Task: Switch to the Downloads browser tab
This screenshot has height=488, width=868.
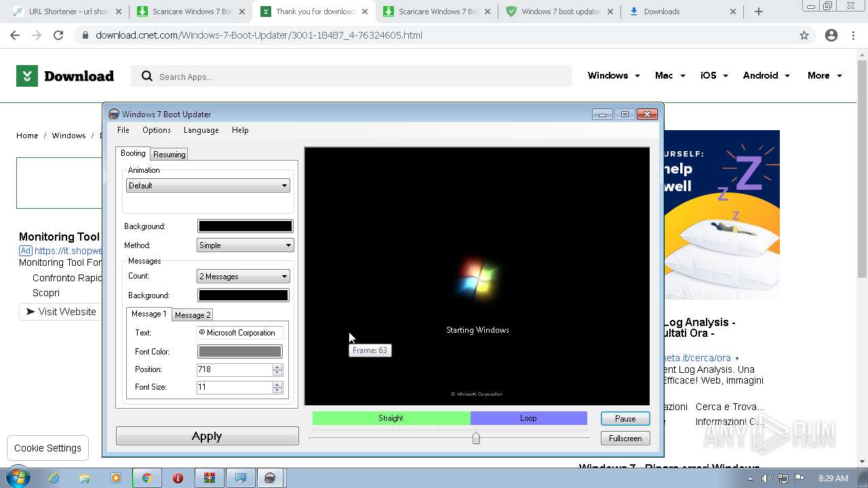Action: [682, 12]
